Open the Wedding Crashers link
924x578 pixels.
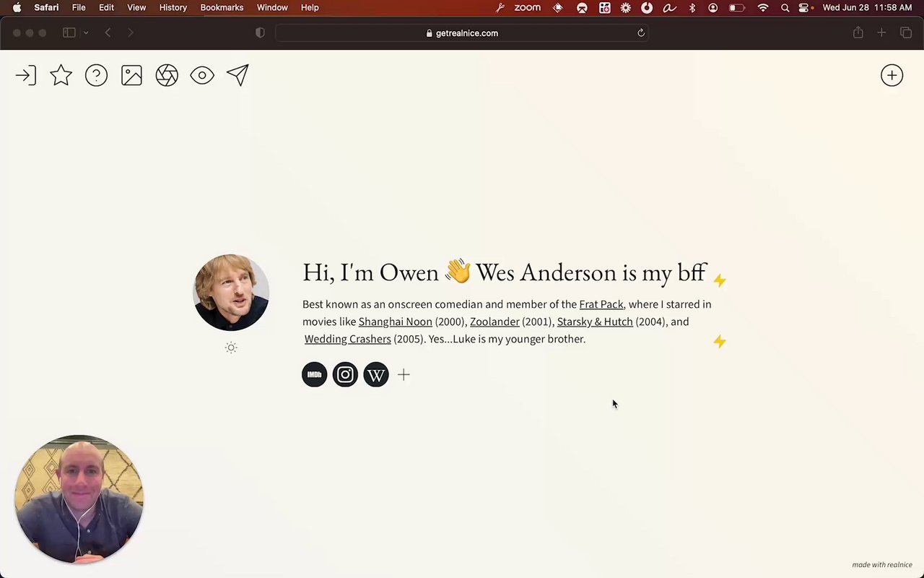click(x=347, y=339)
